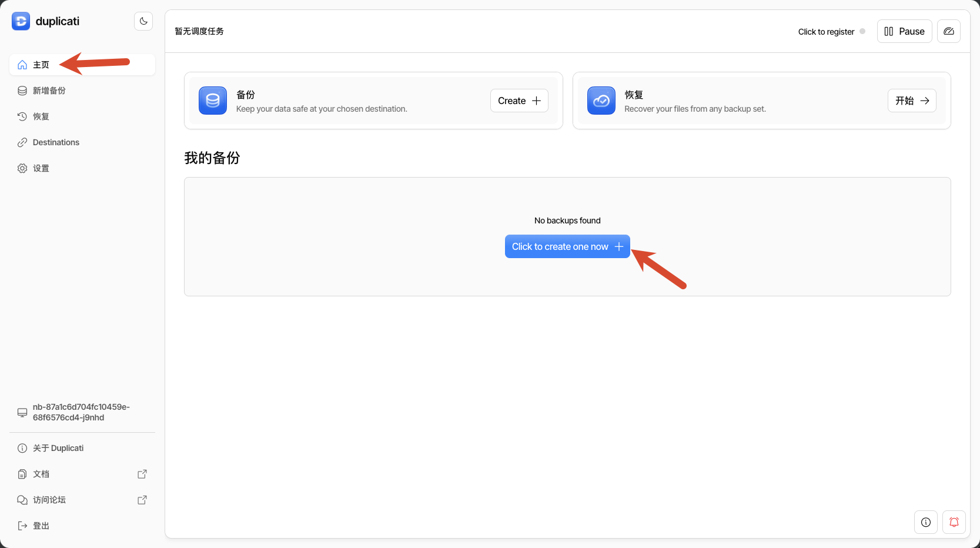This screenshot has width=980, height=548.
Task: Click the Create button in the 备份 card
Action: [x=519, y=101]
